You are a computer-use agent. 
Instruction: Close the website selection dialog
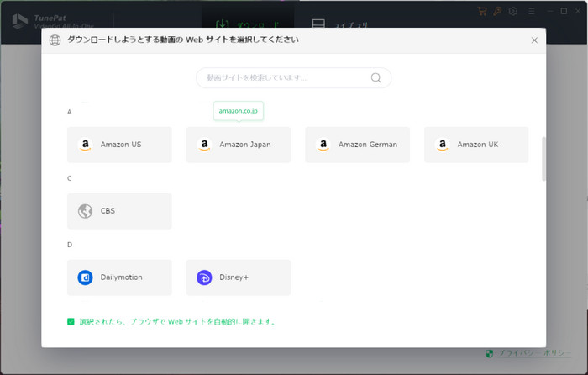pyautogui.click(x=534, y=40)
